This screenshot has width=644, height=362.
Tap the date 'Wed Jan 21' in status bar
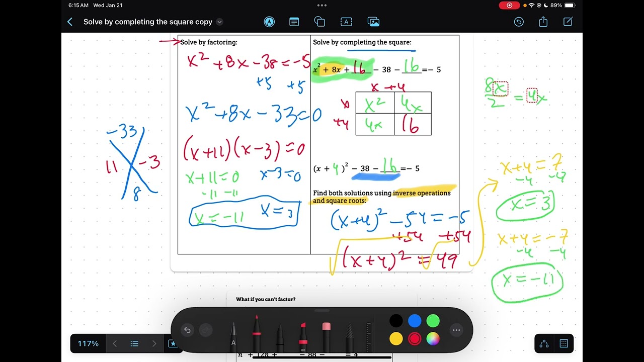click(x=108, y=5)
